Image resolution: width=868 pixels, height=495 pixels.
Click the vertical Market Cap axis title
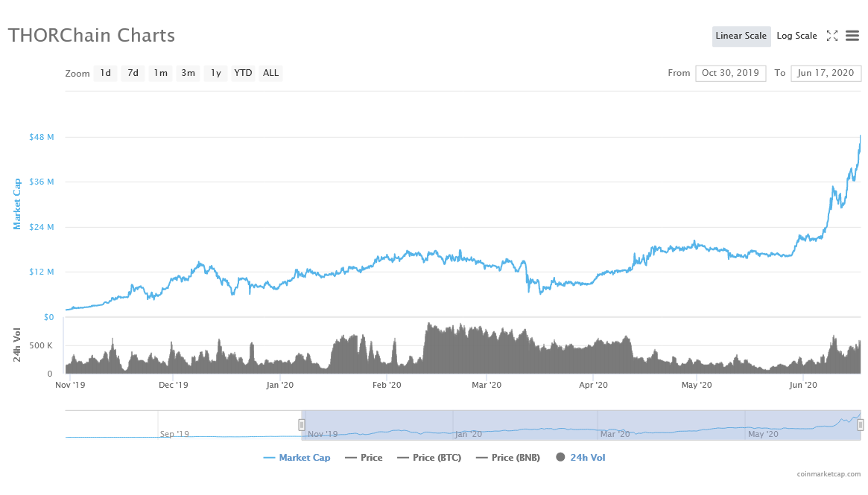click(17, 204)
